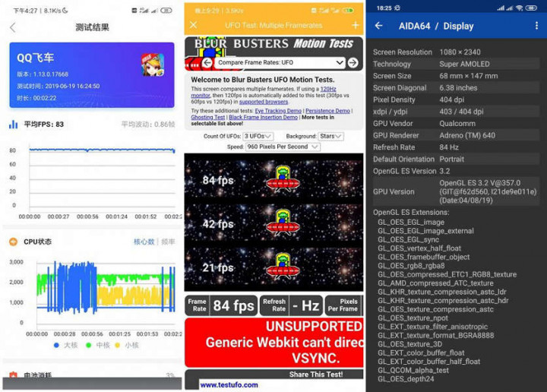This screenshot has width=547, height=392.
Task: Tap the moon do-not-disturb status icon
Action: point(65,11)
